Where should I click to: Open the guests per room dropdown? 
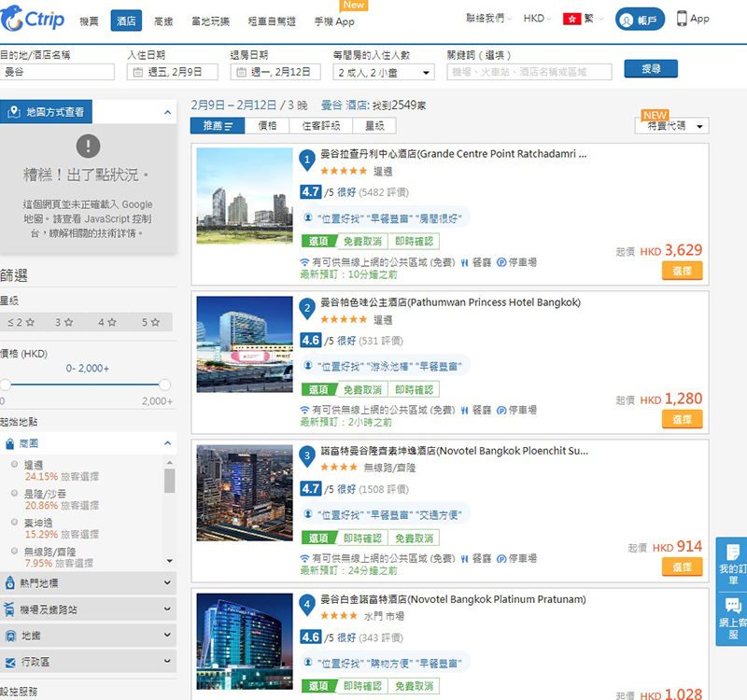click(x=384, y=73)
